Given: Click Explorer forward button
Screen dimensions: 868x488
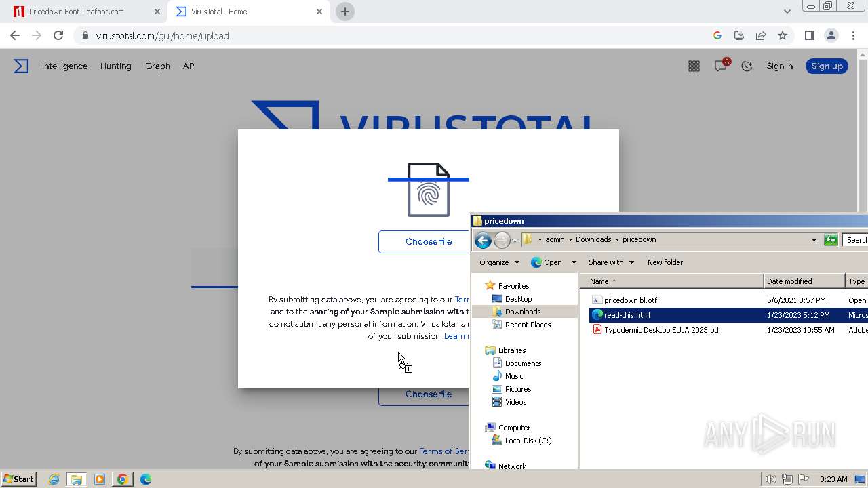Looking at the screenshot, I should (502, 240).
